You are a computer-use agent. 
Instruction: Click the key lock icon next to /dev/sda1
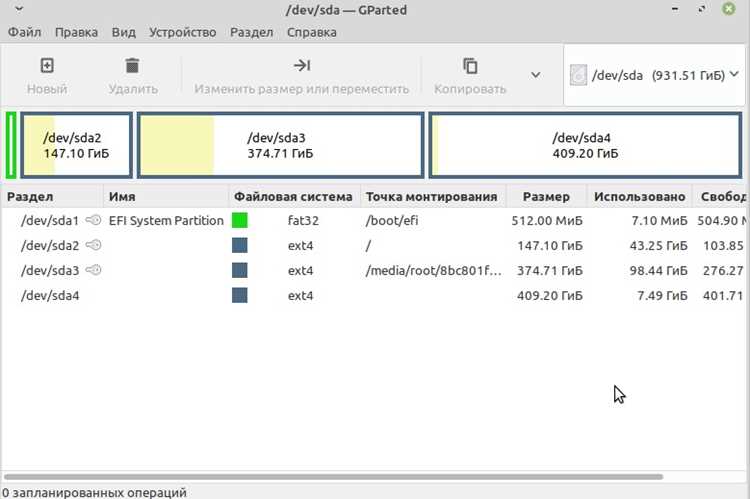pyautogui.click(x=93, y=220)
